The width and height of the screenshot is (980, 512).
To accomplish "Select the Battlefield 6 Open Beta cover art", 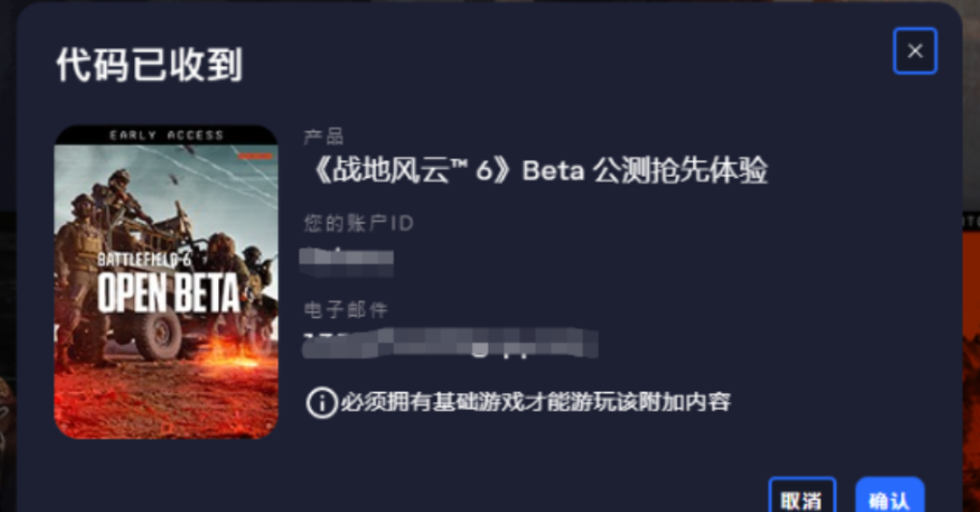I will coord(166,282).
